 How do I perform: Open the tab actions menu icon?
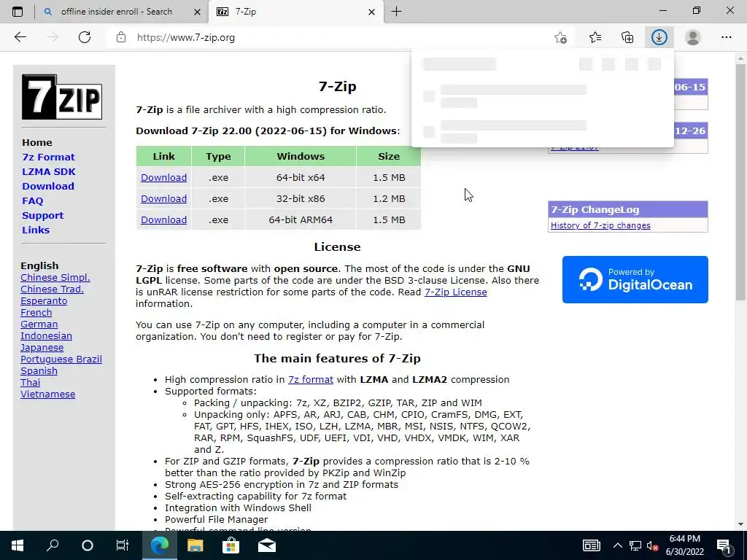[x=18, y=12]
